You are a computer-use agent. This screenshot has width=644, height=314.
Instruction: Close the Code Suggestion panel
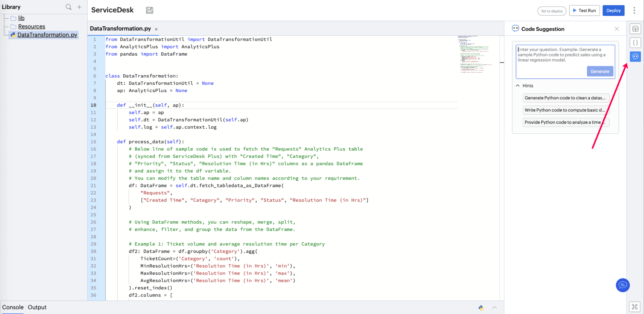click(616, 29)
